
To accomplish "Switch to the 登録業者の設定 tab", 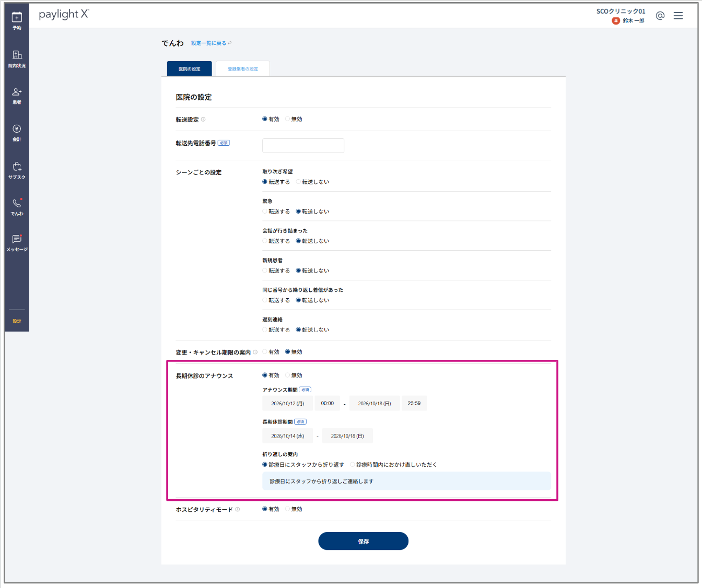I will (243, 69).
